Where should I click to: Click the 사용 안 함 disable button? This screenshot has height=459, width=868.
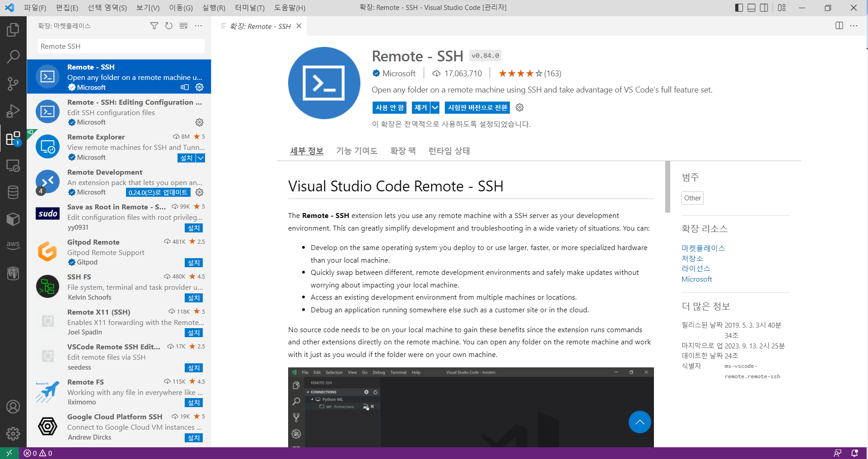click(390, 107)
